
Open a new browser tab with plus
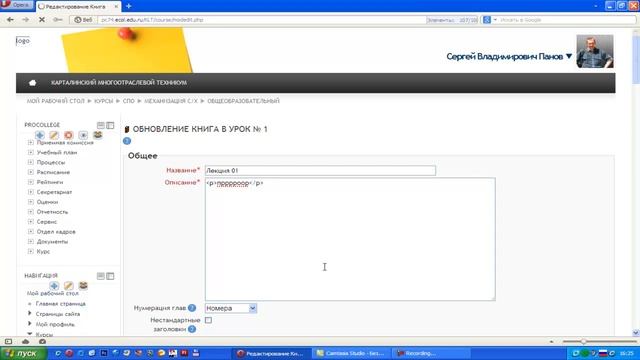click(129, 6)
